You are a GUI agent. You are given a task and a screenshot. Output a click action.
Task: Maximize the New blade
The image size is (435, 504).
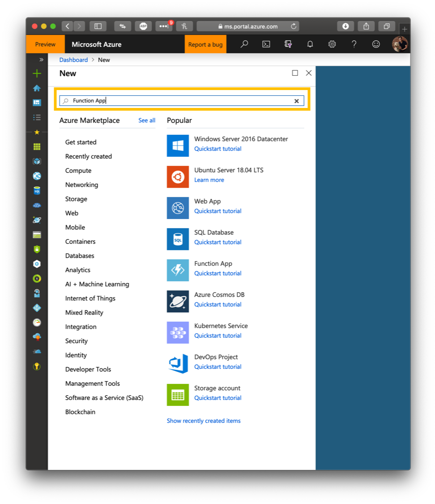[x=295, y=73]
